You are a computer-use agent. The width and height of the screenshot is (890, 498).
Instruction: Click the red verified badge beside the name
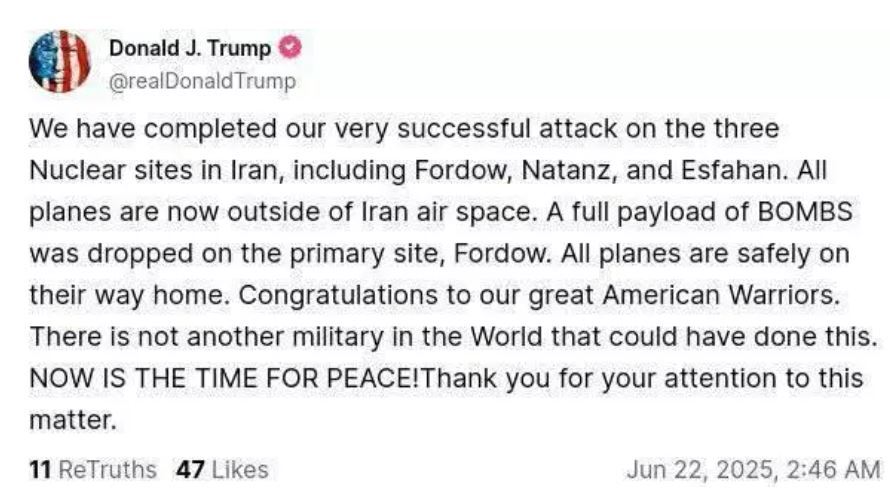(x=289, y=47)
